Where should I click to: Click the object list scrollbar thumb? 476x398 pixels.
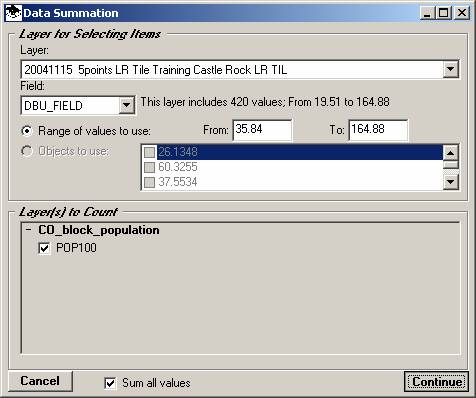[x=450, y=164]
